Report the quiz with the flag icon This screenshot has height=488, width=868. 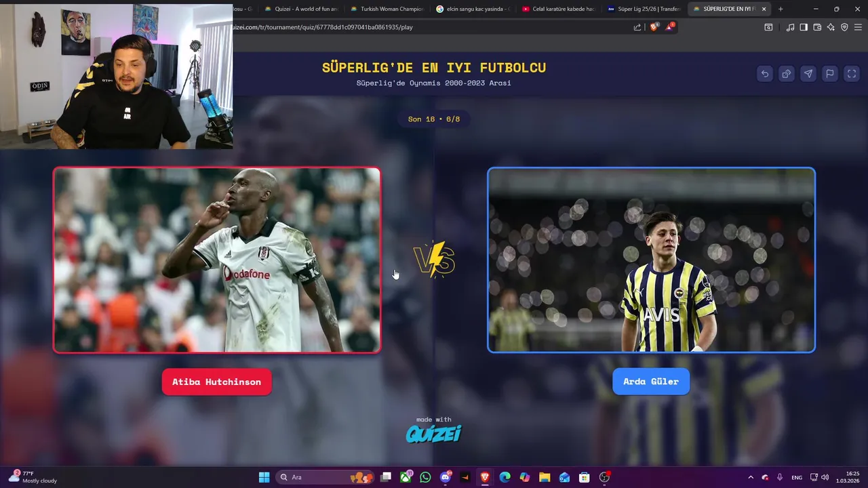[x=830, y=74]
